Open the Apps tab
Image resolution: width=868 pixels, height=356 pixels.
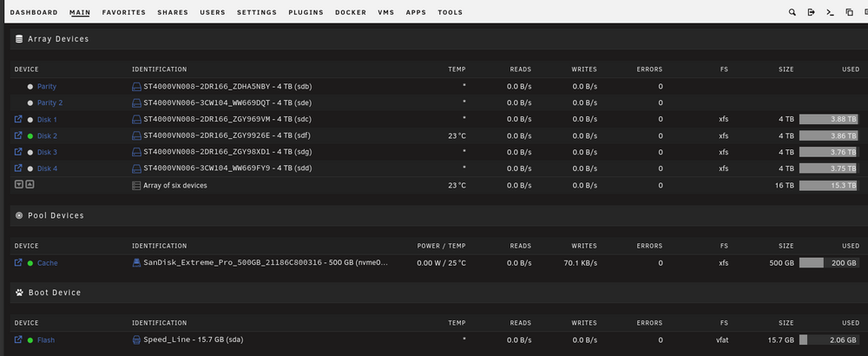click(x=416, y=12)
